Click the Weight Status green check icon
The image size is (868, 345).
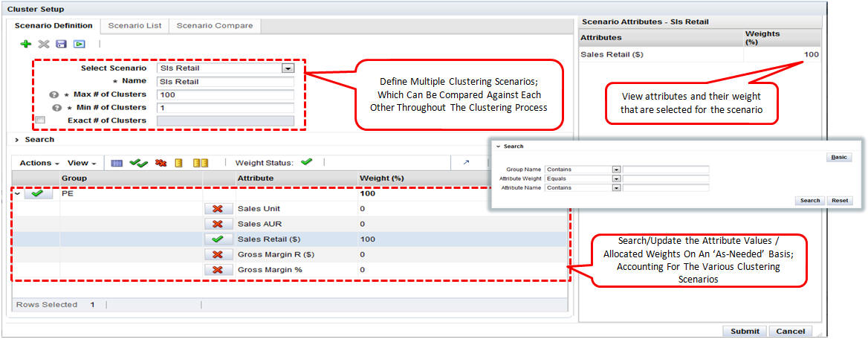(x=306, y=162)
